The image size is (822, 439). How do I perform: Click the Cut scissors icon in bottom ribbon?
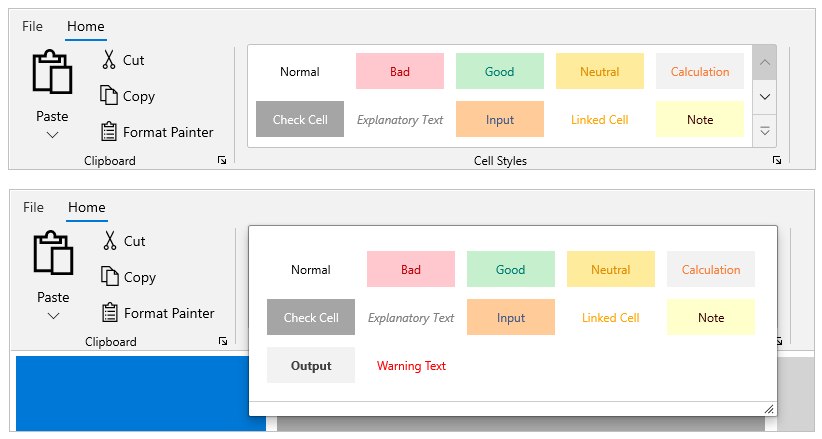coord(110,241)
